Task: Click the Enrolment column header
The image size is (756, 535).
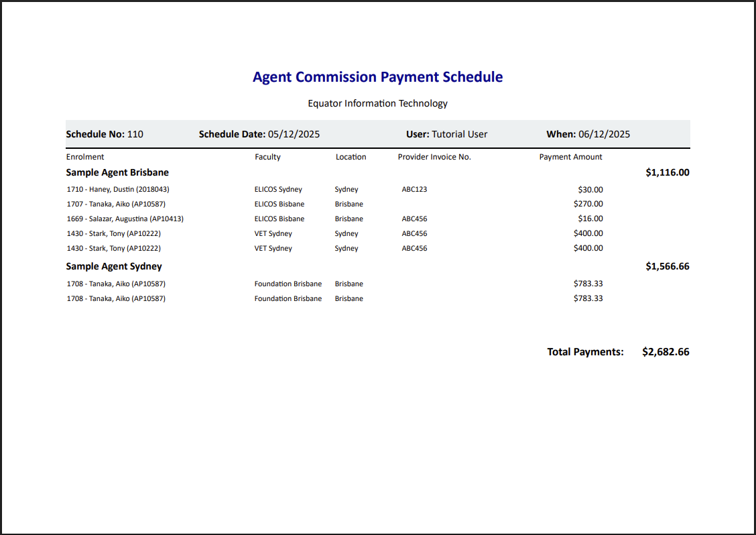Action: [85, 157]
